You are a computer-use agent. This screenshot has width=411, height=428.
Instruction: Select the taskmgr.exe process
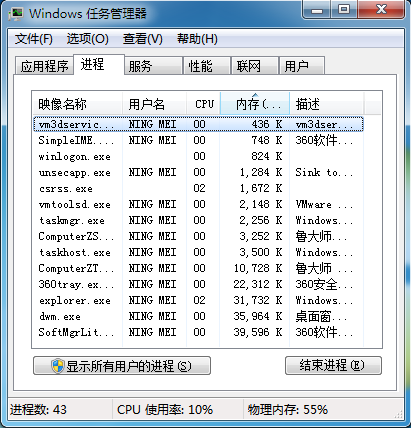[x=198, y=220]
